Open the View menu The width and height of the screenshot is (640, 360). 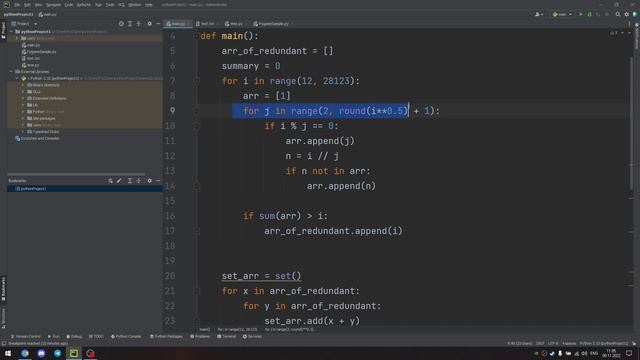click(38, 5)
